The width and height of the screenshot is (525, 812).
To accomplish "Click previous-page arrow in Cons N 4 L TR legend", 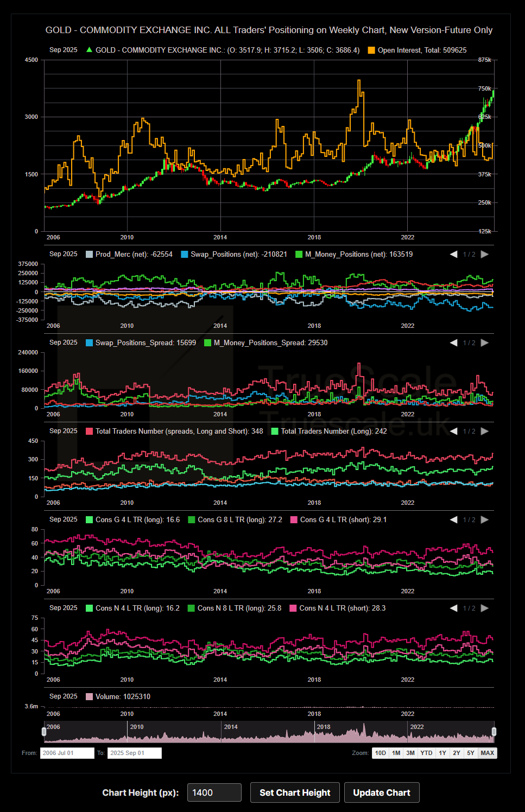I will [454, 608].
